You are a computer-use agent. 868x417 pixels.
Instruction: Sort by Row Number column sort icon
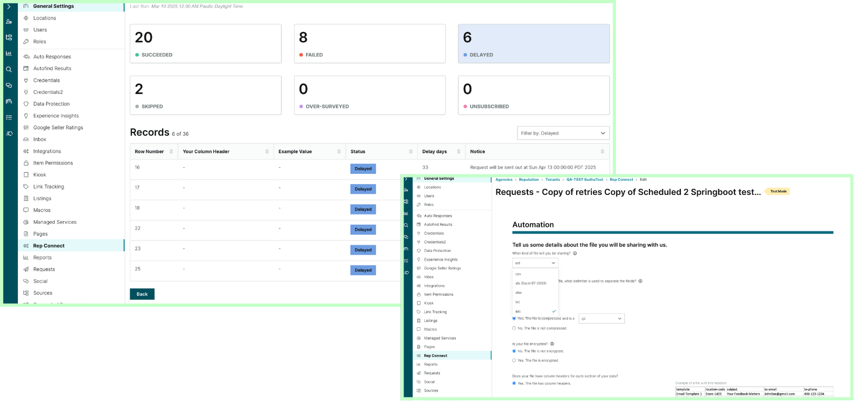coord(171,151)
